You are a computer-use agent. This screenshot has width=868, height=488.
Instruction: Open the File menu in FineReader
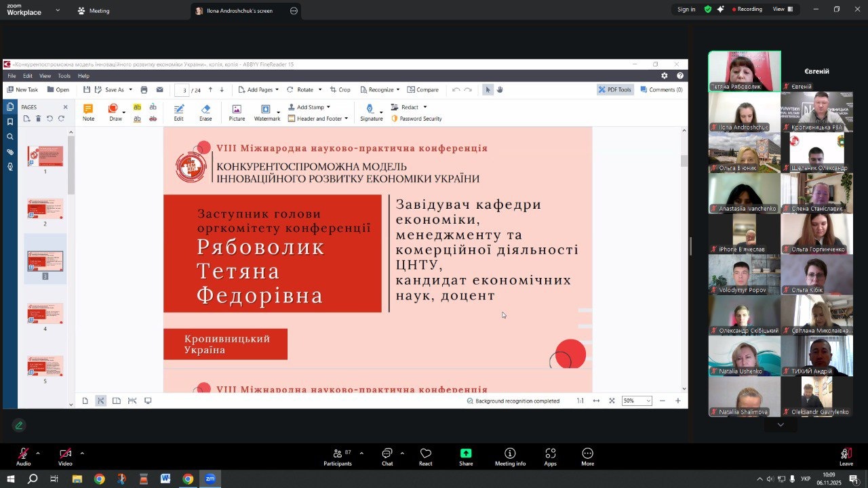12,76
